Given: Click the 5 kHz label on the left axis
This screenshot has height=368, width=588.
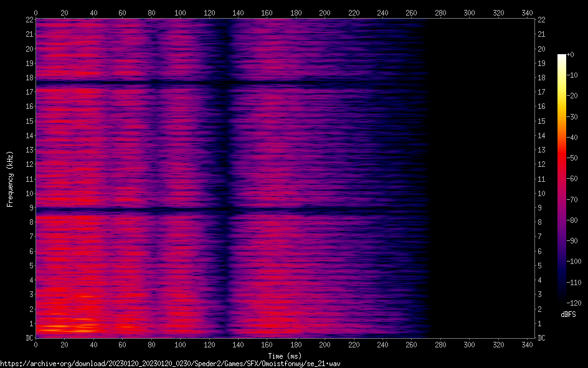Looking at the screenshot, I should click(29, 266).
